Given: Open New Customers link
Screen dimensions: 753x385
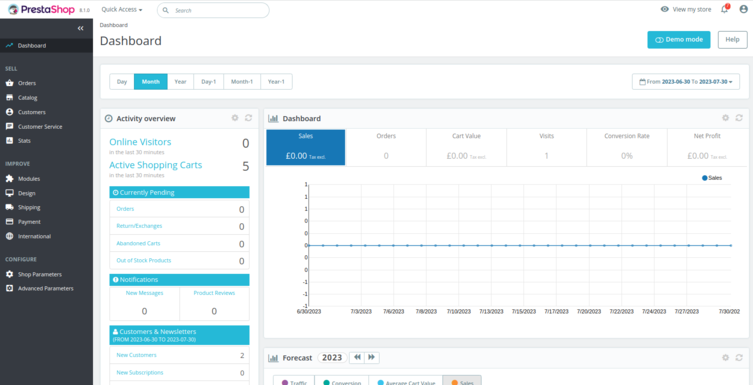Looking at the screenshot, I should [136, 355].
